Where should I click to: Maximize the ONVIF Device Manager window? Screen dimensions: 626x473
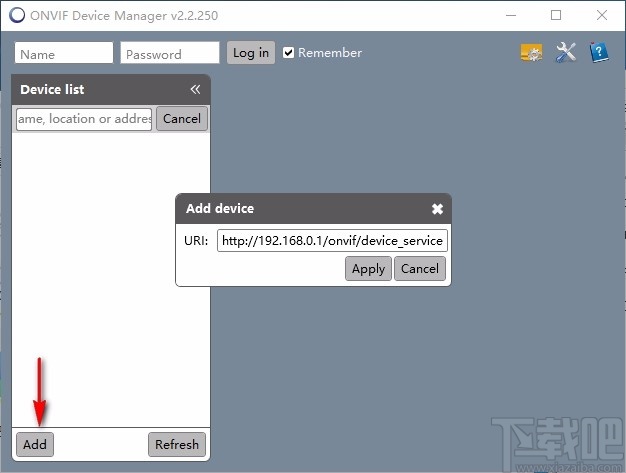tap(556, 16)
